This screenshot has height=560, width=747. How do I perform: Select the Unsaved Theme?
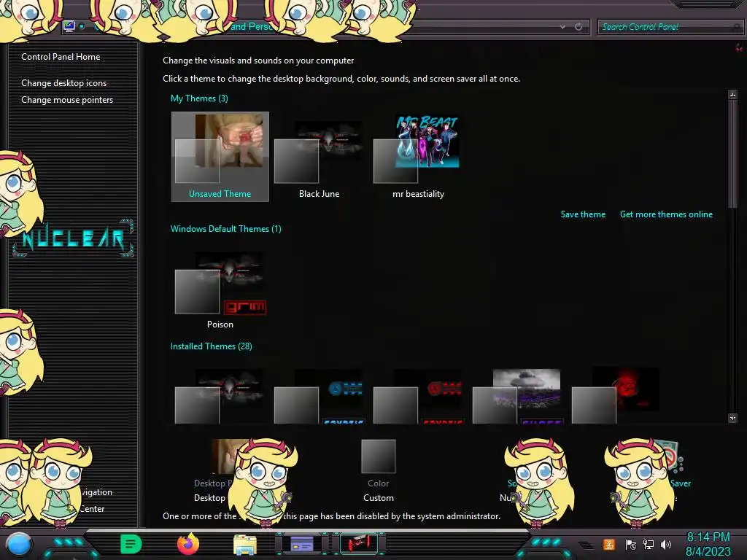[x=220, y=157]
